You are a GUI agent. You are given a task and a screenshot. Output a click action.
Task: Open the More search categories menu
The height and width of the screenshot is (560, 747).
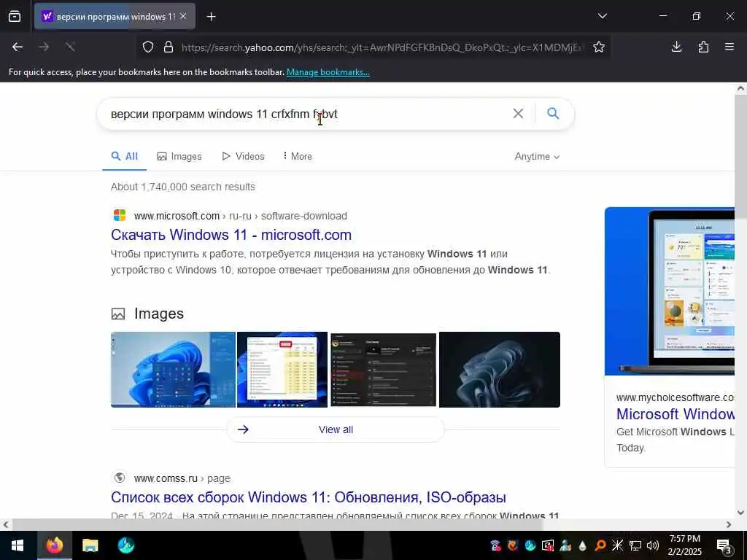(x=298, y=156)
